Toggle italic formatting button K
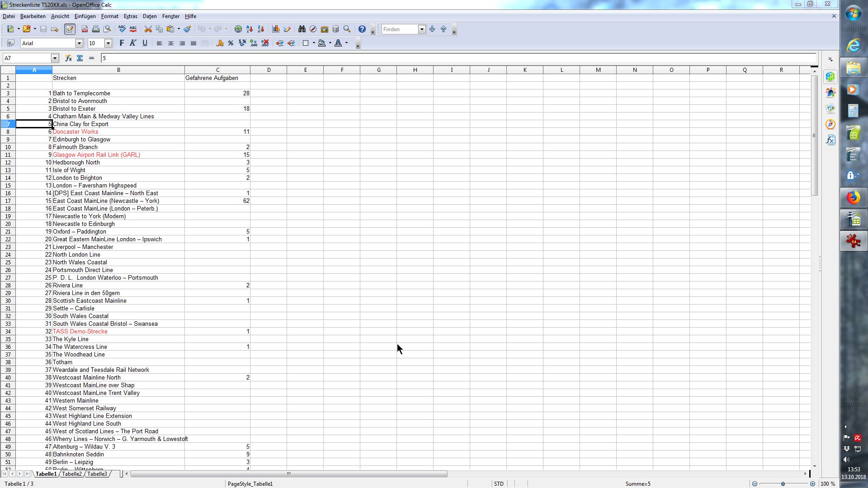Viewport: 868px width, 488px height. coord(133,43)
